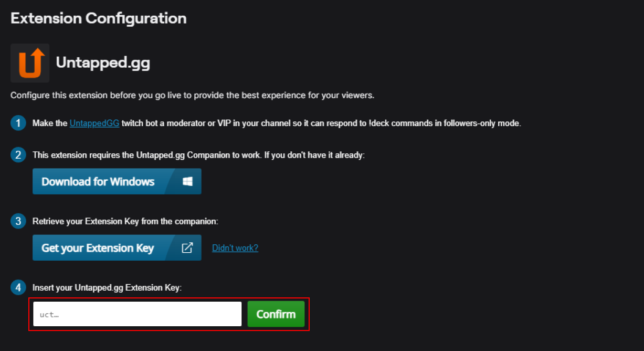Click the Extension Configuration heading
Screen dimensions: 644x351
pos(99,18)
